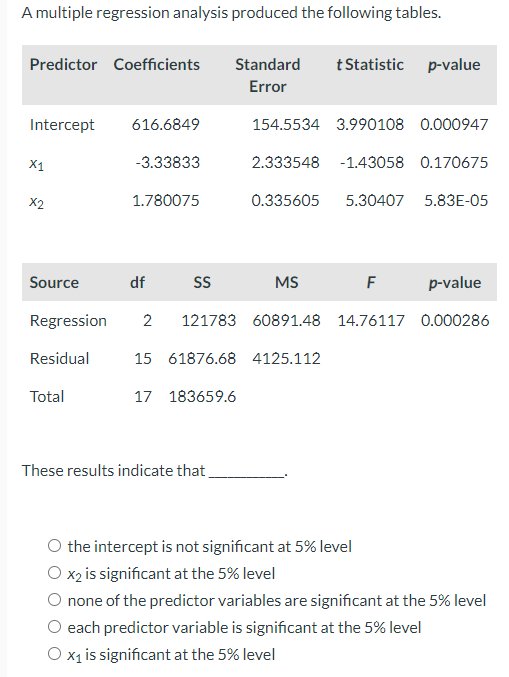Select 'the intercept is not significant at 5% level'
This screenshot has width=509, height=677.
(54, 547)
